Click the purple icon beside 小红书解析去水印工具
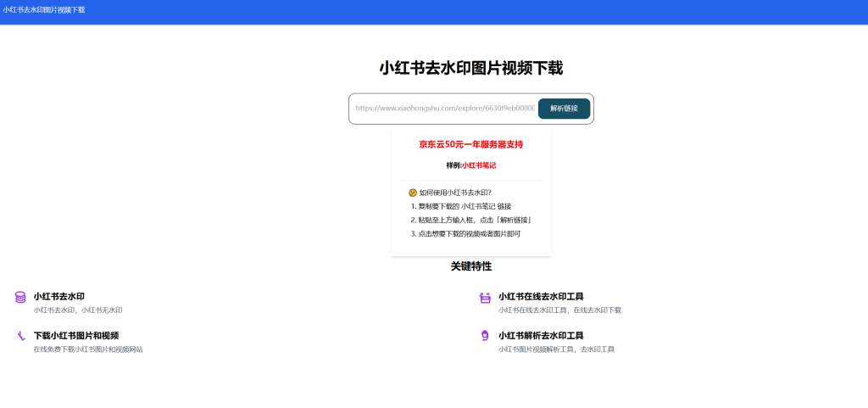 click(x=485, y=336)
